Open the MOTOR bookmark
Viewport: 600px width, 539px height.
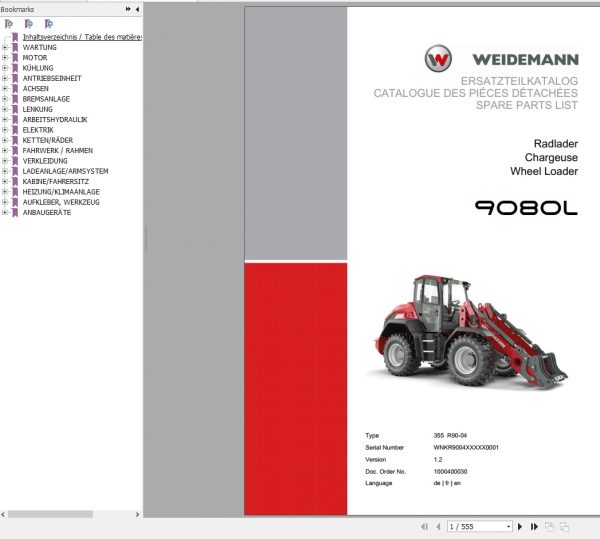(x=35, y=58)
